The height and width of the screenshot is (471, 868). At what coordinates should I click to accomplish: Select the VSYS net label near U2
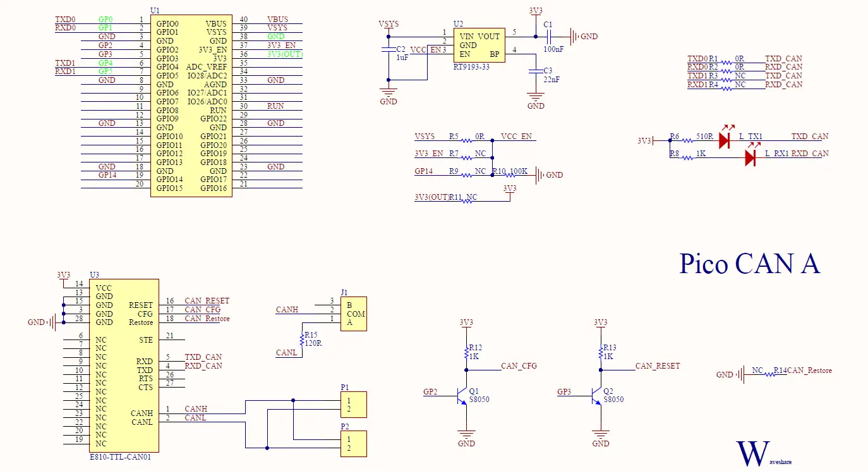coord(389,24)
